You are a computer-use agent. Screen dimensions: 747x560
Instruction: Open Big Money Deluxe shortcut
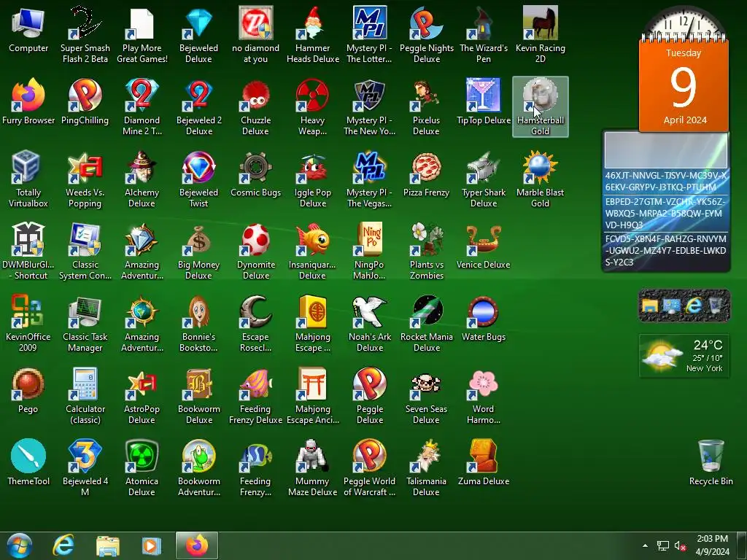tap(198, 251)
